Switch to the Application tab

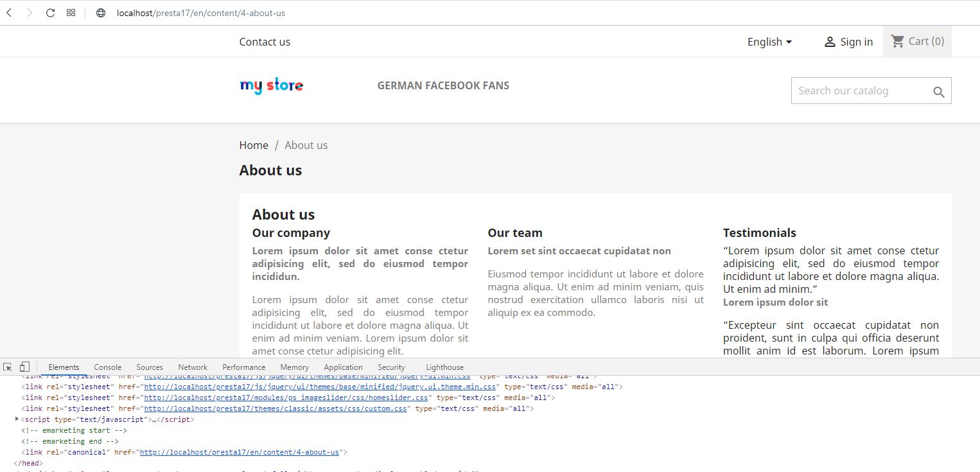pos(343,367)
